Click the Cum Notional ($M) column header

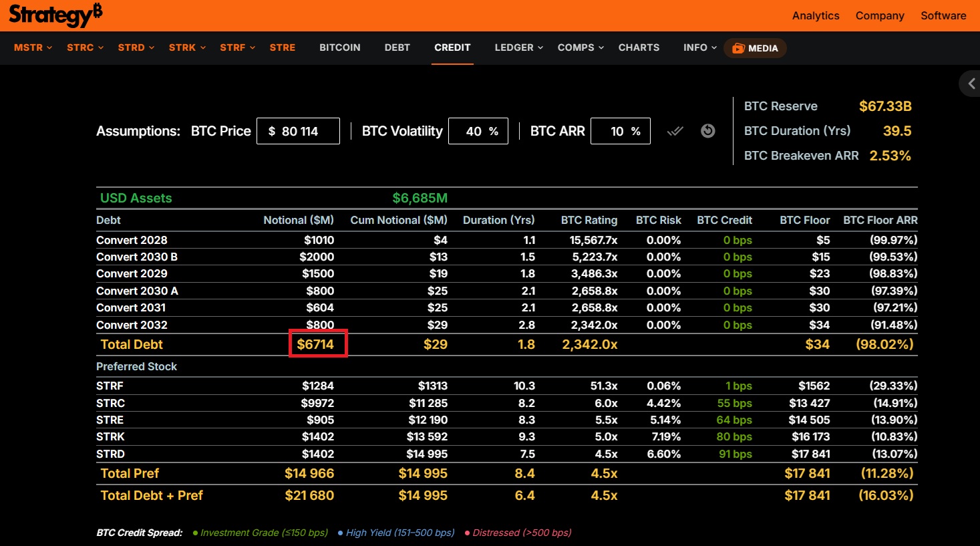(x=399, y=220)
